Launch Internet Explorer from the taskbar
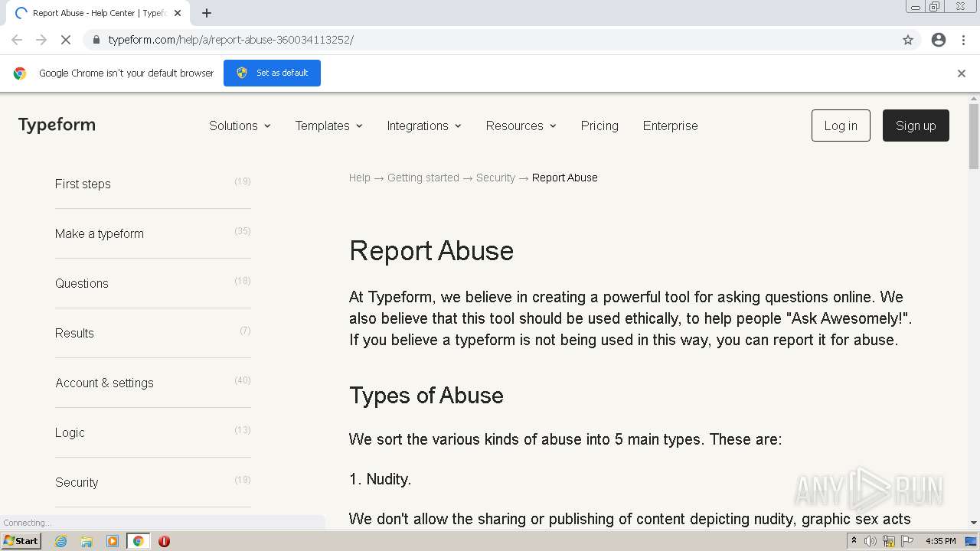The width and height of the screenshot is (980, 551). (x=60, y=541)
